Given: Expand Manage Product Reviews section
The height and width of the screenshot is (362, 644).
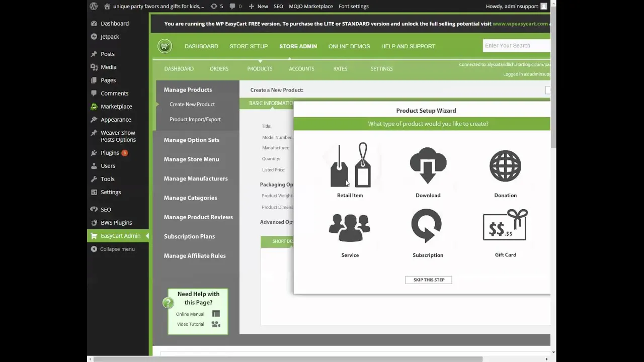Looking at the screenshot, I should pos(198,217).
